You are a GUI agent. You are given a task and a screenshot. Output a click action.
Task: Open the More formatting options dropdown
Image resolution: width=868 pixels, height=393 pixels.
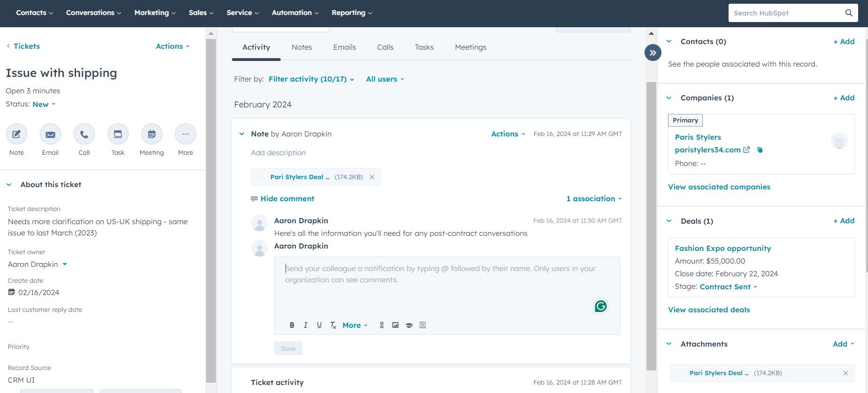click(355, 325)
